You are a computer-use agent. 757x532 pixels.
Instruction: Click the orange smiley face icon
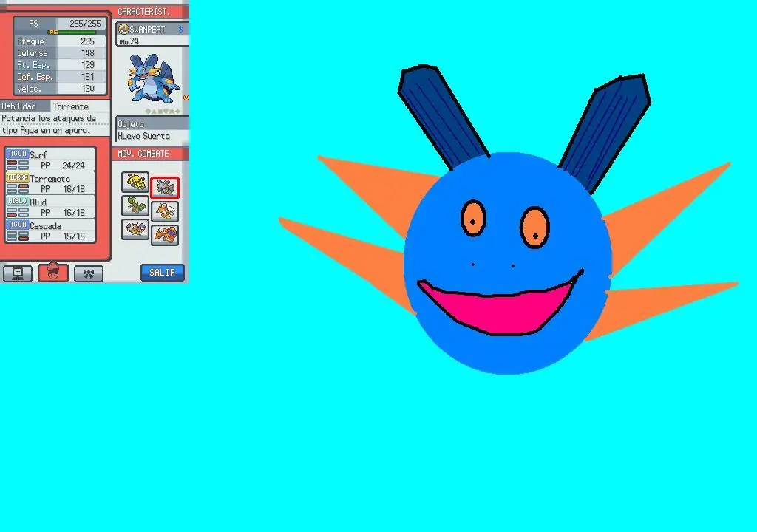tap(186, 98)
